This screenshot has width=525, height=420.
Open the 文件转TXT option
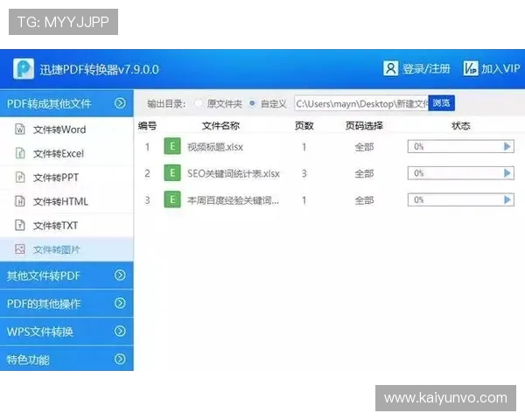pos(67,226)
